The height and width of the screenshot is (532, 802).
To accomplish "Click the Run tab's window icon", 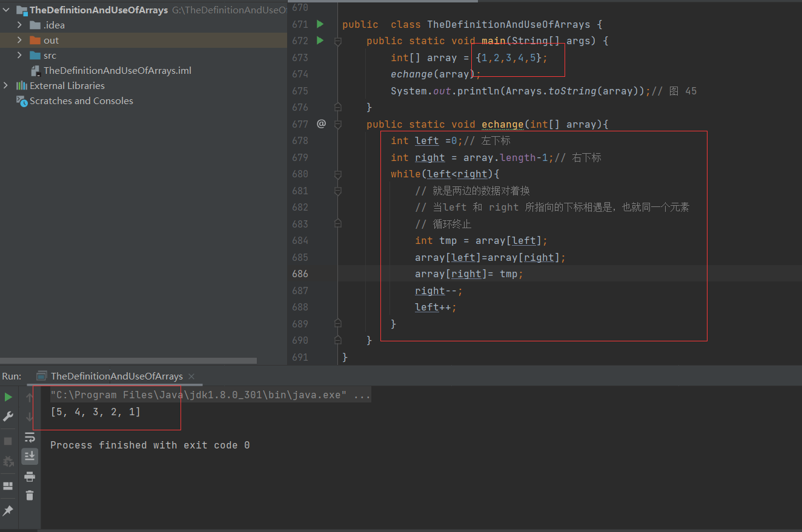I will pyautogui.click(x=42, y=376).
